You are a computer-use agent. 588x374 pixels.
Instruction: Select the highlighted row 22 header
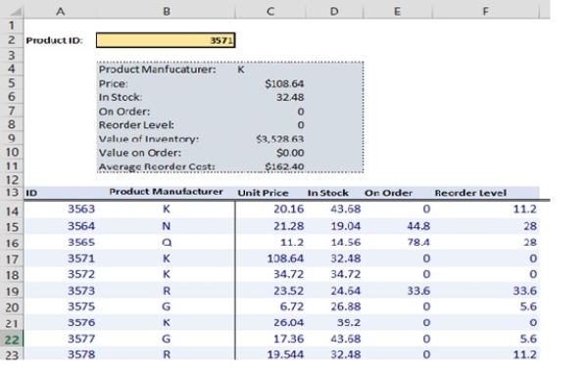[12, 340]
